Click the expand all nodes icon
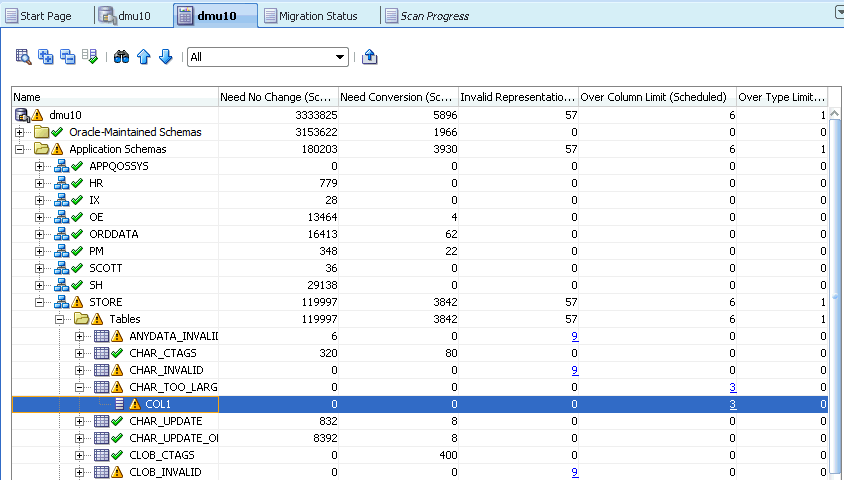 pos(46,57)
